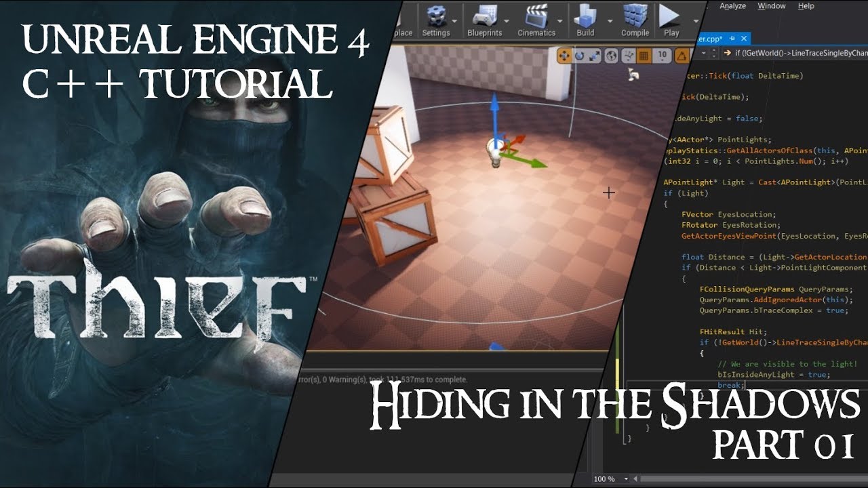Click 'FHitResult Hit;' line in code
Image resolution: width=868 pixels, height=488 pixels.
[733, 331]
